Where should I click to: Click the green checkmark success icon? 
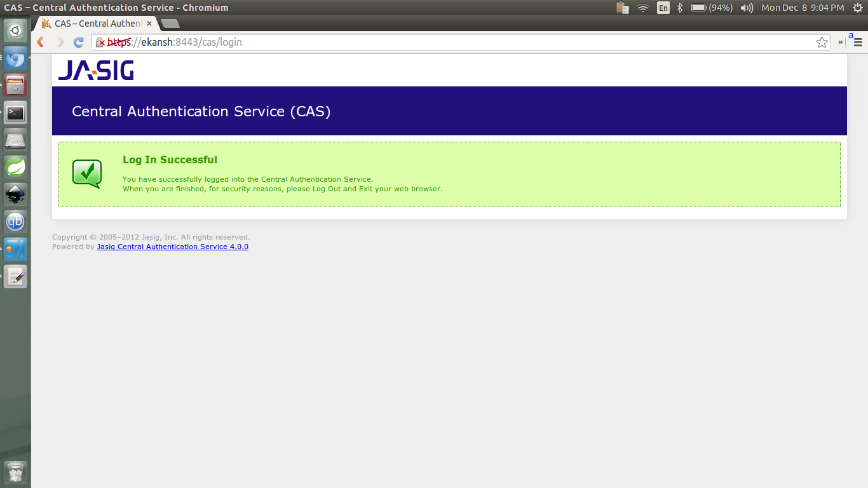pyautogui.click(x=87, y=173)
